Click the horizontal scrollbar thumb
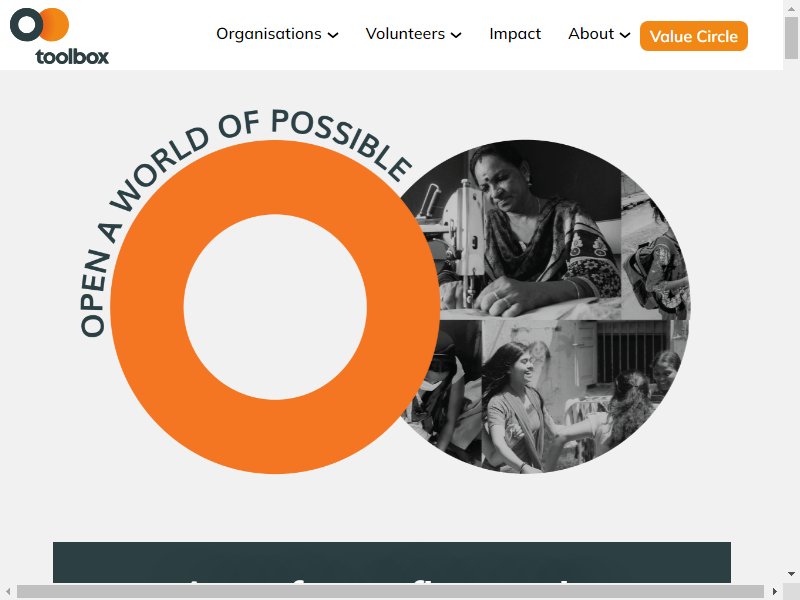The image size is (800, 600). [390, 591]
